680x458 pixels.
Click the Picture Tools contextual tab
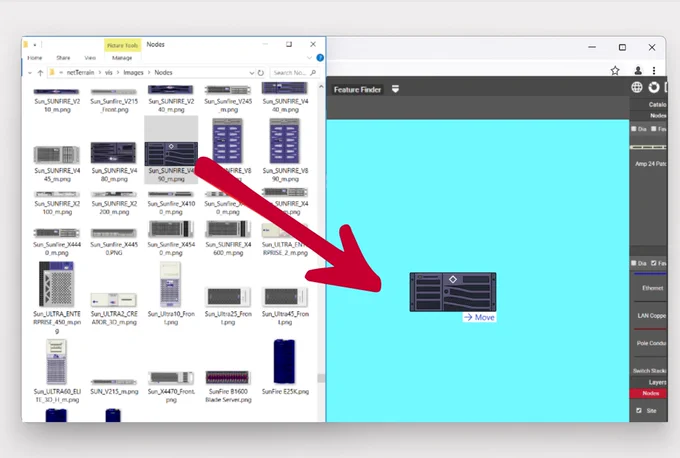[x=122, y=45]
